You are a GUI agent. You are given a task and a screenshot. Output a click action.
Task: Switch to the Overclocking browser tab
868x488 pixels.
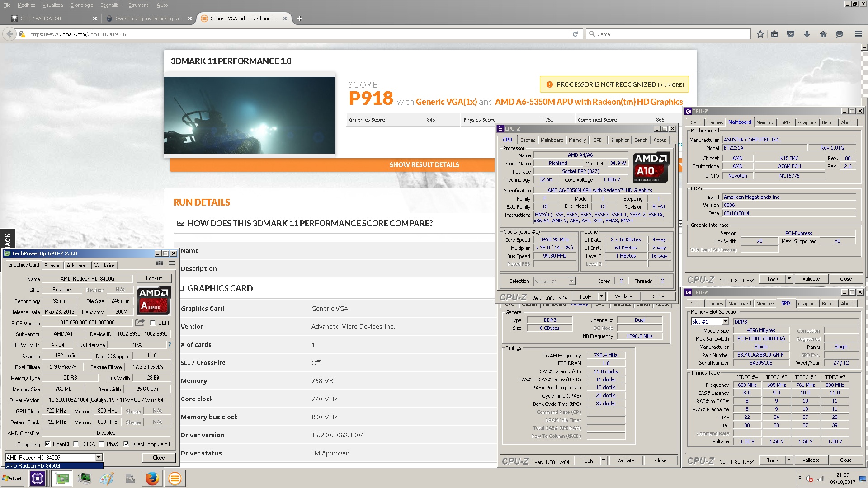[x=149, y=19]
